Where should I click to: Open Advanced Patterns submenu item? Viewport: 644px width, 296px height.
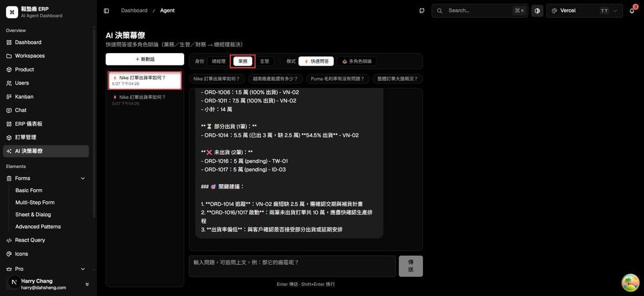[38, 227]
